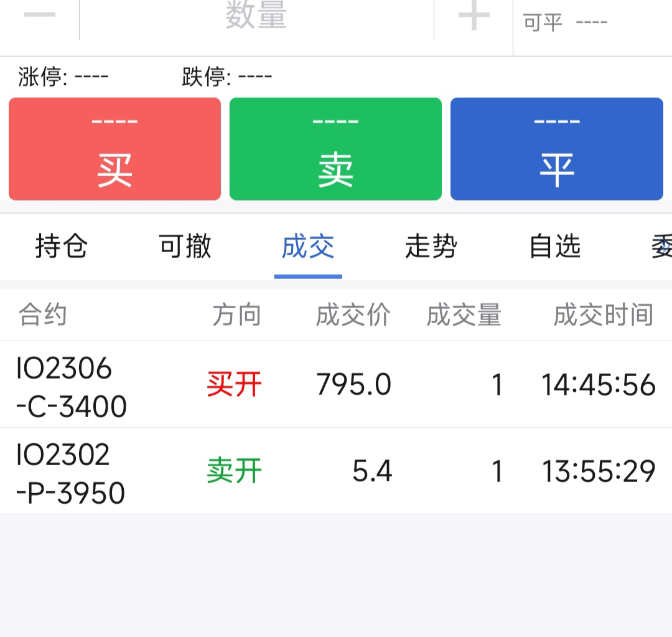Click the 方向 direction column header
This screenshot has height=637, width=672.
pyautogui.click(x=236, y=315)
